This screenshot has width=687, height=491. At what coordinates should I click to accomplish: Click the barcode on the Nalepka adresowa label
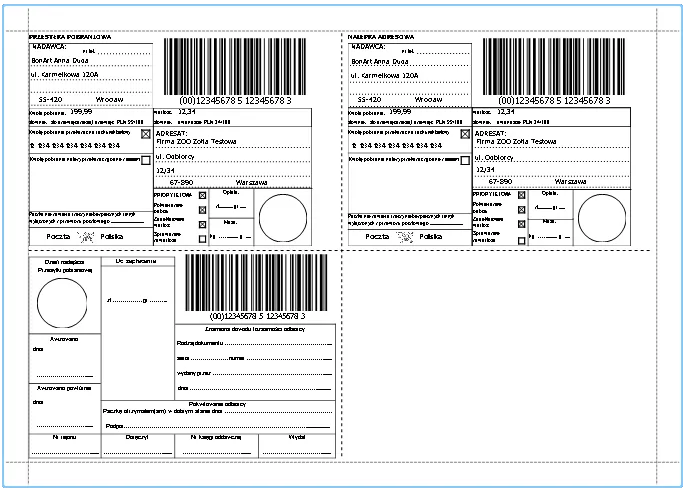pos(555,67)
